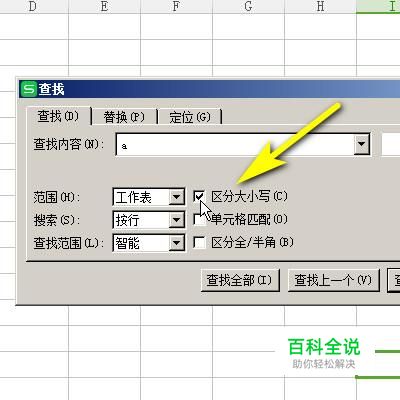The height and width of the screenshot is (400, 400).
Task: Click the 查找范围(L): label
Action: (x=68, y=243)
